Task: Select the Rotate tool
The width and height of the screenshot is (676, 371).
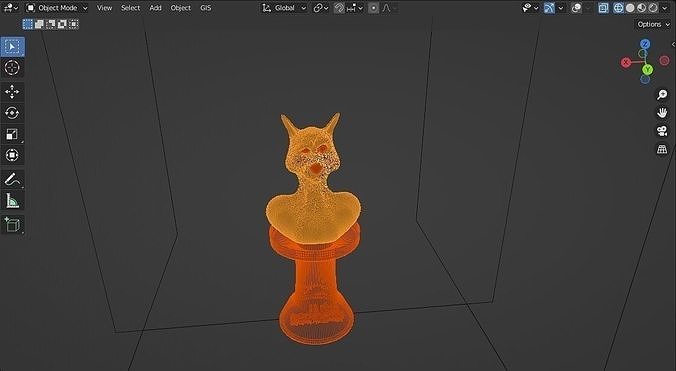Action: (12, 113)
